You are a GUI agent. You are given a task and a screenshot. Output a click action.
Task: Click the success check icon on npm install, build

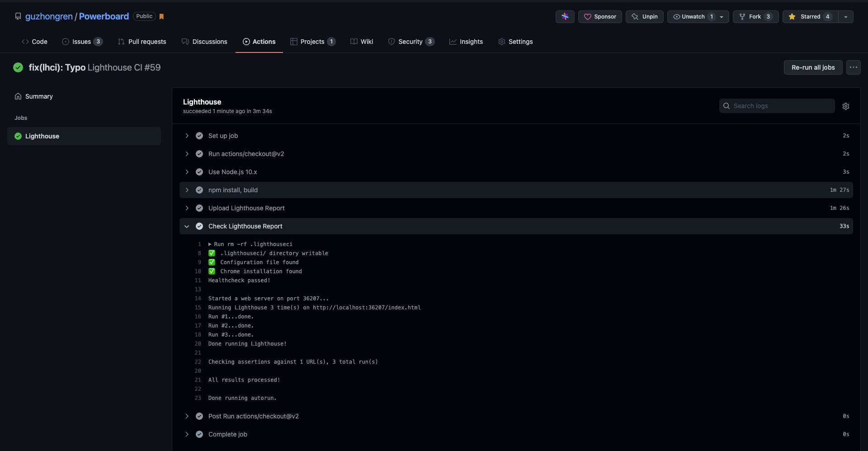coord(199,190)
